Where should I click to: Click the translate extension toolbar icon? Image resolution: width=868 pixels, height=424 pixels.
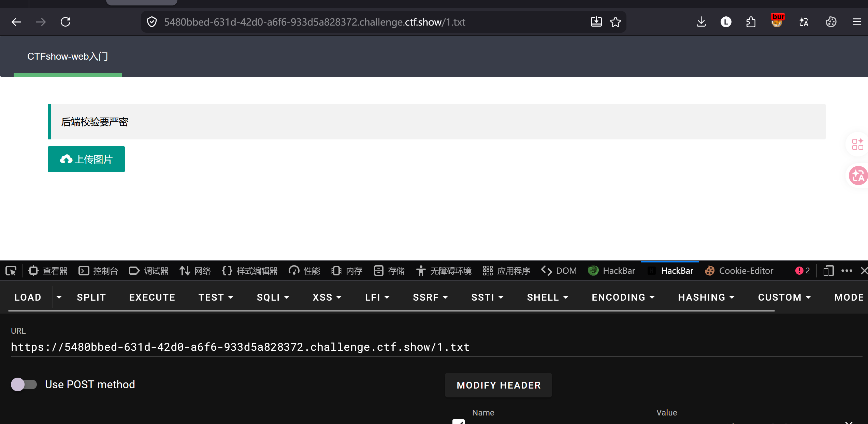[x=804, y=22]
